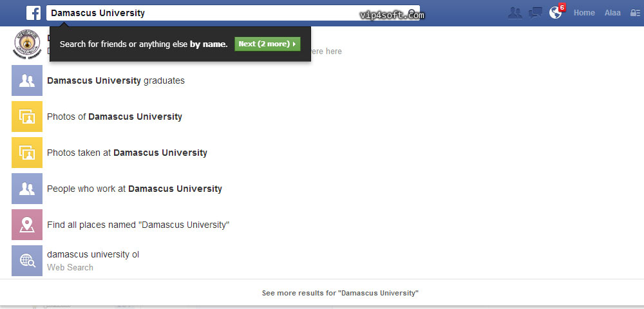Image resolution: width=644 pixels, height=309 pixels.
Task: Click photos icon beside Photos of Damascus University
Action: (27, 117)
